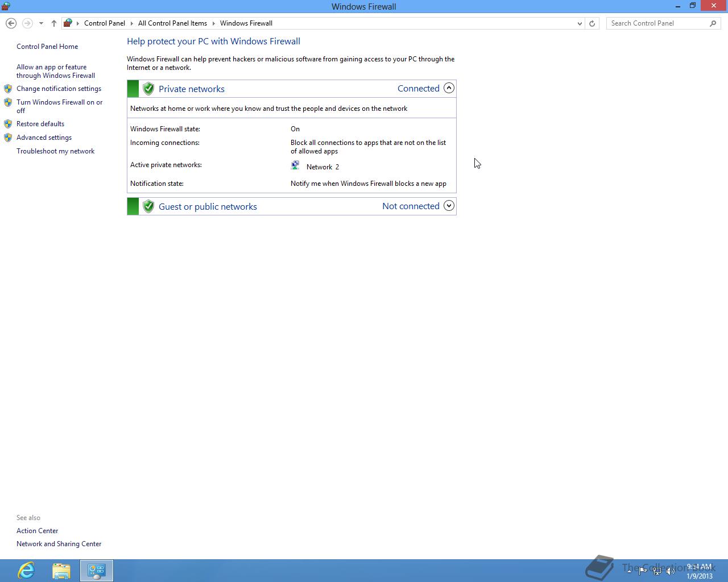The image size is (728, 582).
Task: Collapse the Private networks section
Action: pyautogui.click(x=449, y=88)
